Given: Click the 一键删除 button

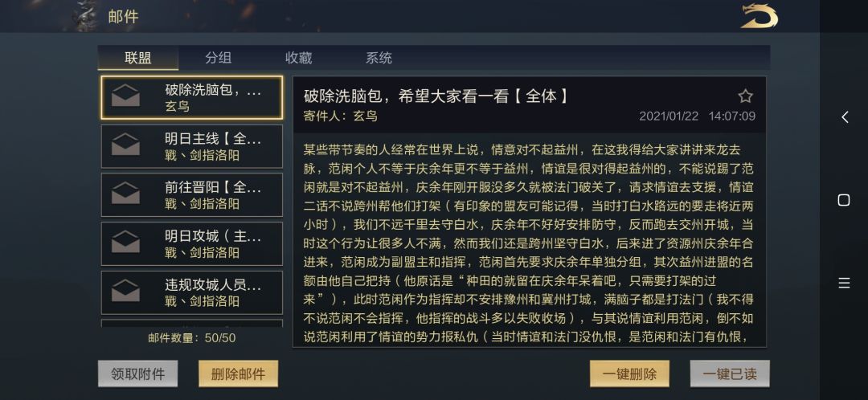Looking at the screenshot, I should point(629,373).
